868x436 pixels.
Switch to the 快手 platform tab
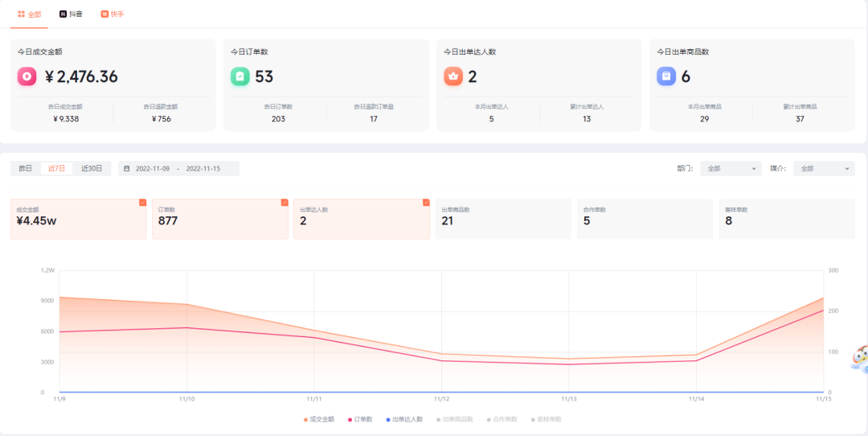coord(113,14)
